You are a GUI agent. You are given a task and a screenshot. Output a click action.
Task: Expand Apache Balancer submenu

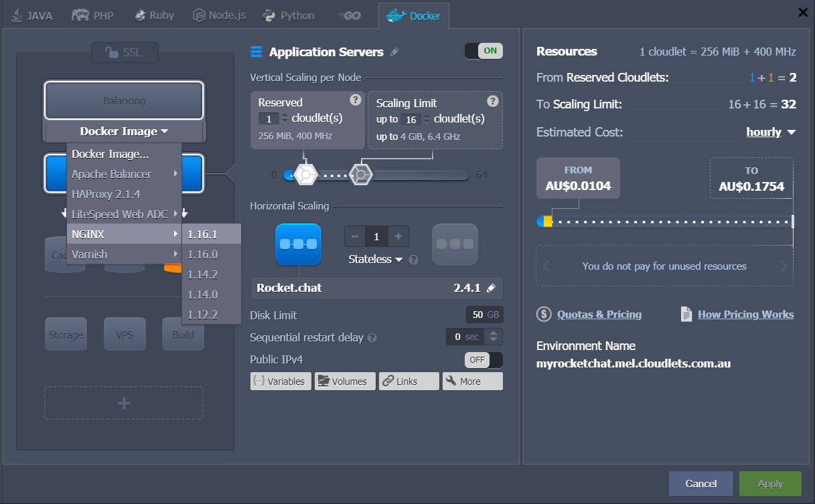[124, 174]
